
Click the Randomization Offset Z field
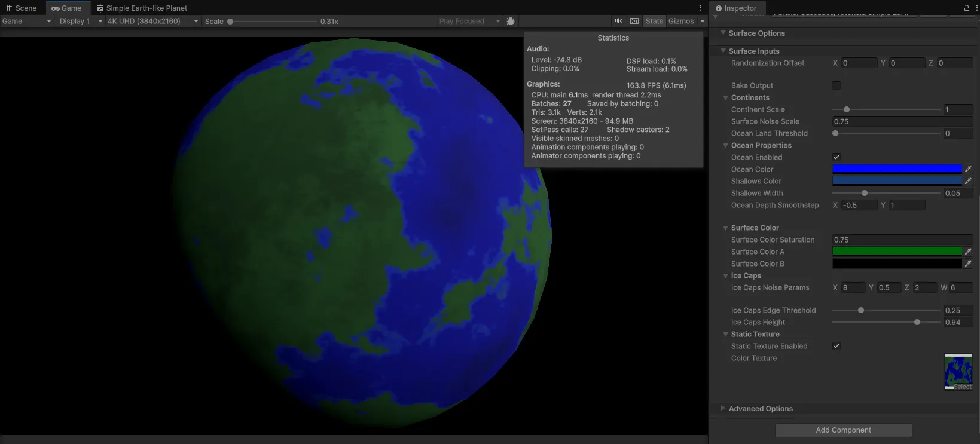pyautogui.click(x=955, y=63)
